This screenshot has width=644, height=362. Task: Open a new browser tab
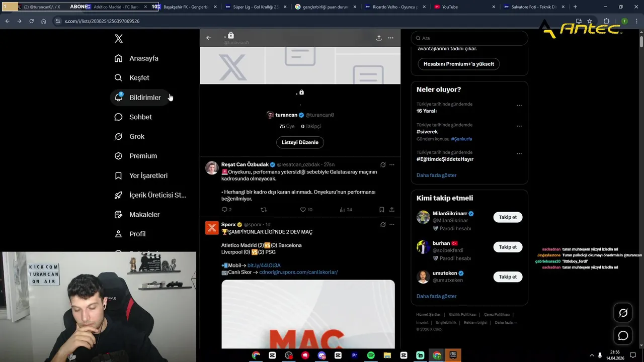pyautogui.click(x=575, y=7)
